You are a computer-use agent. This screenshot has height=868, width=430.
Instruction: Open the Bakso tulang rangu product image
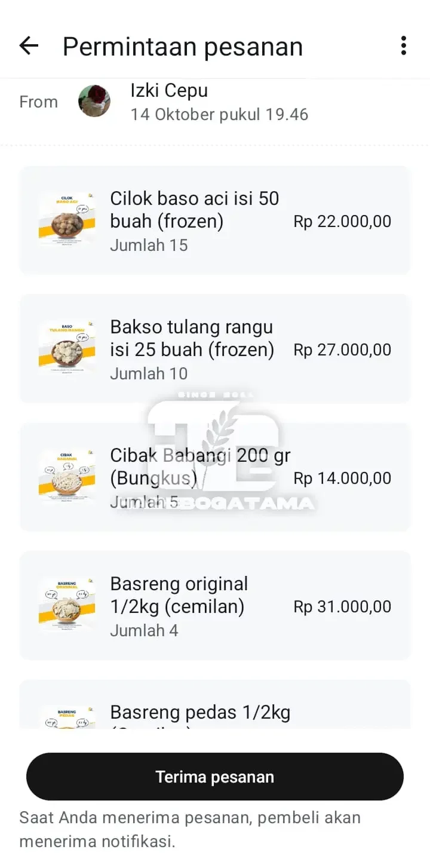(67, 348)
